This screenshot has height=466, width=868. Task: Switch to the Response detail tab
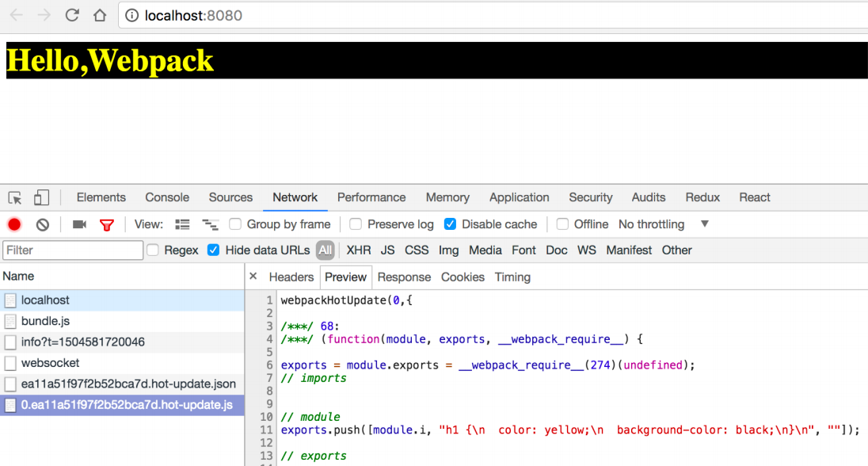point(404,277)
